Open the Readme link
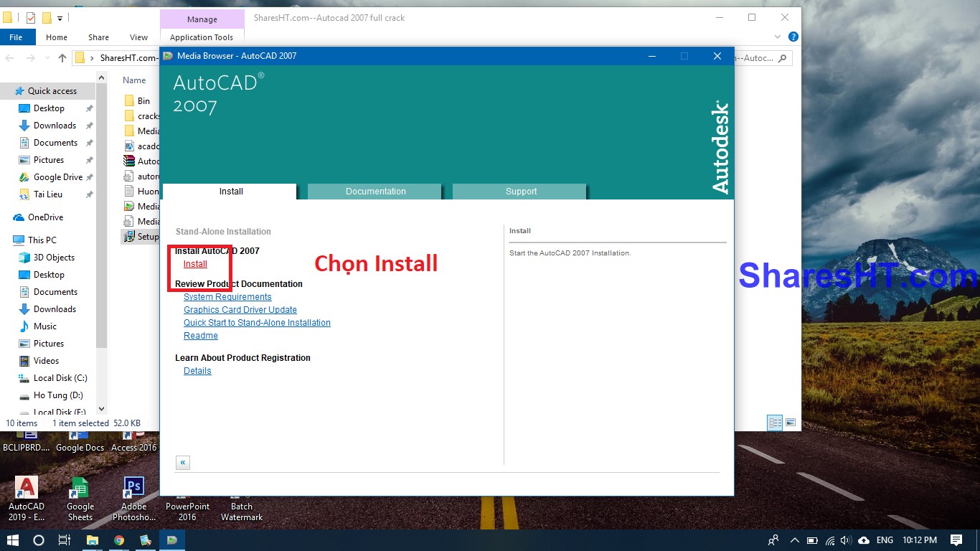 point(201,336)
